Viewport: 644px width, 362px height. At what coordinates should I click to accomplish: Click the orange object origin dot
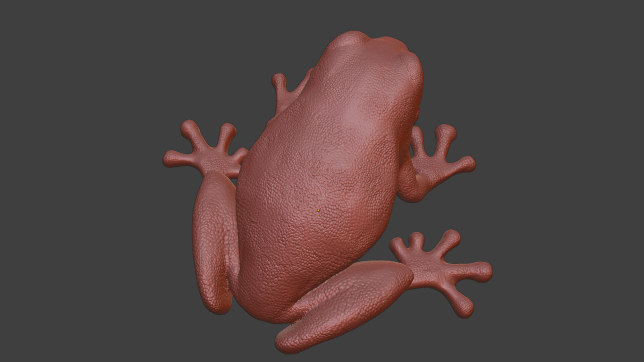click(x=318, y=210)
